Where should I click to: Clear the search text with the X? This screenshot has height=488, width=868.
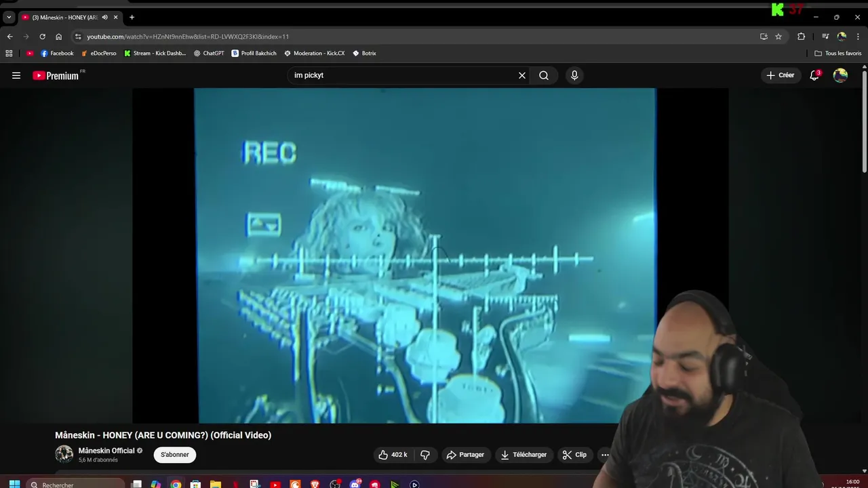522,75
